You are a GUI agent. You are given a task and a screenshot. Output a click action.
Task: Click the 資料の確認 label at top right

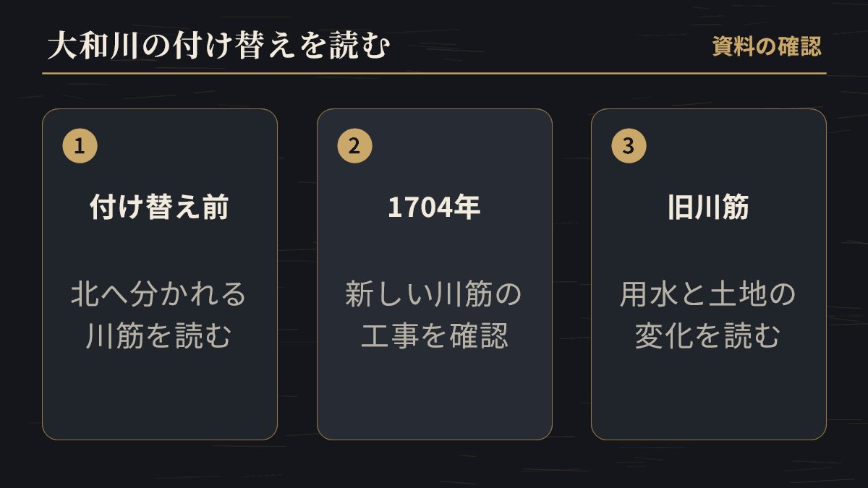point(767,47)
